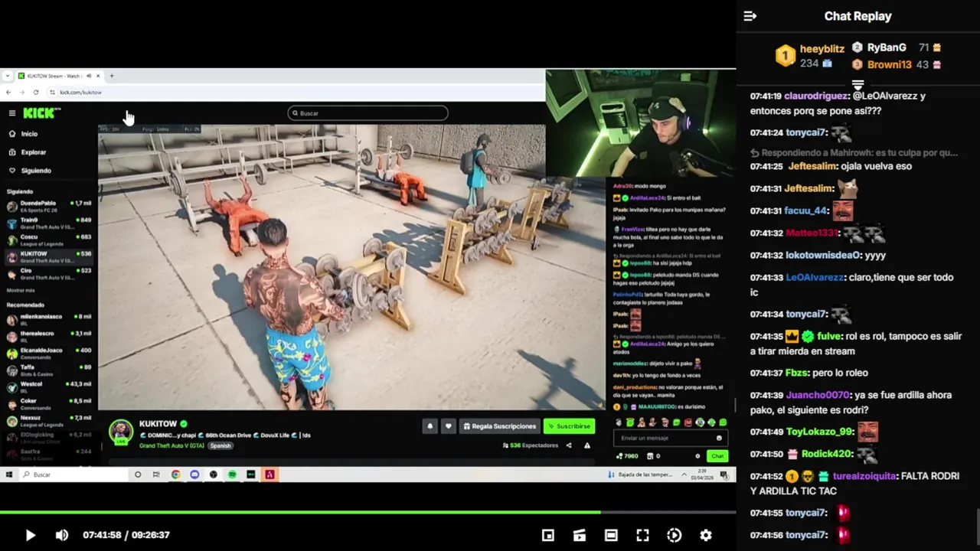Click the Spotify icon in the taskbar
This screenshot has height=551, width=980.
(x=232, y=474)
